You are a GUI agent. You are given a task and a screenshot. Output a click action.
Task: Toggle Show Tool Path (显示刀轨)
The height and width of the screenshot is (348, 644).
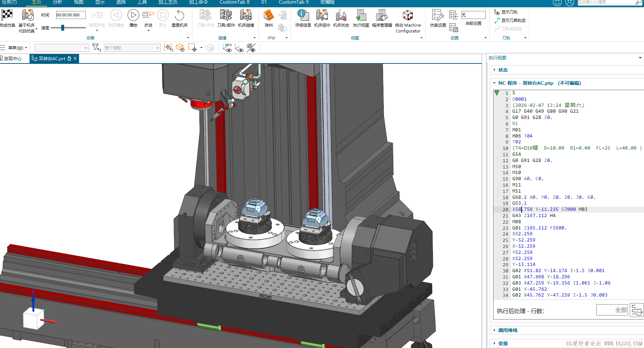tap(506, 12)
